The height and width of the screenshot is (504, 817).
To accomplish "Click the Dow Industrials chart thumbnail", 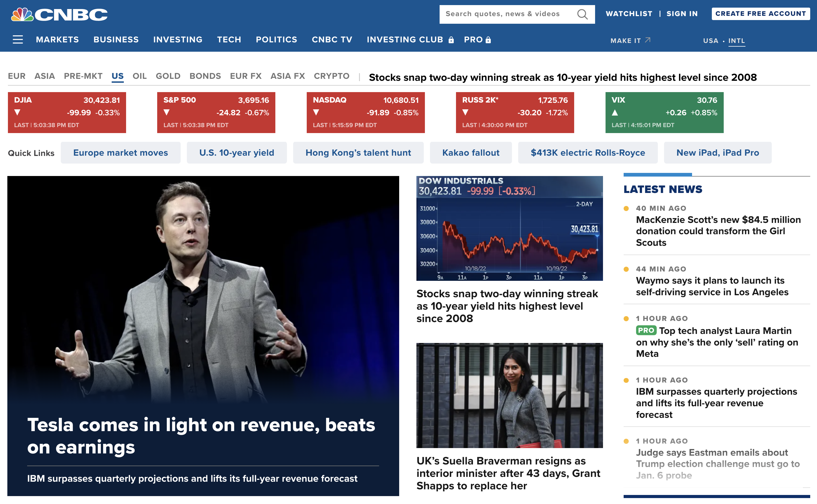I will (x=509, y=228).
